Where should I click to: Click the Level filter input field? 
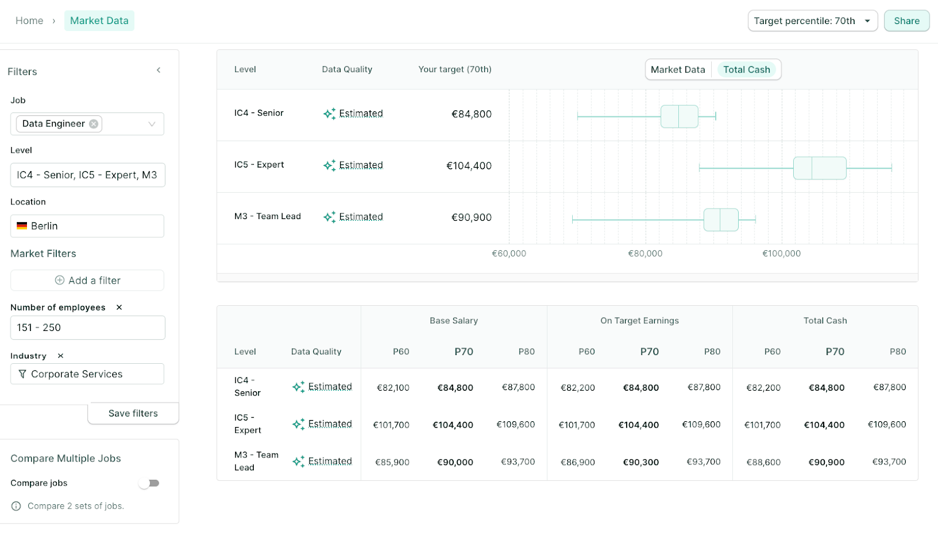click(x=87, y=175)
